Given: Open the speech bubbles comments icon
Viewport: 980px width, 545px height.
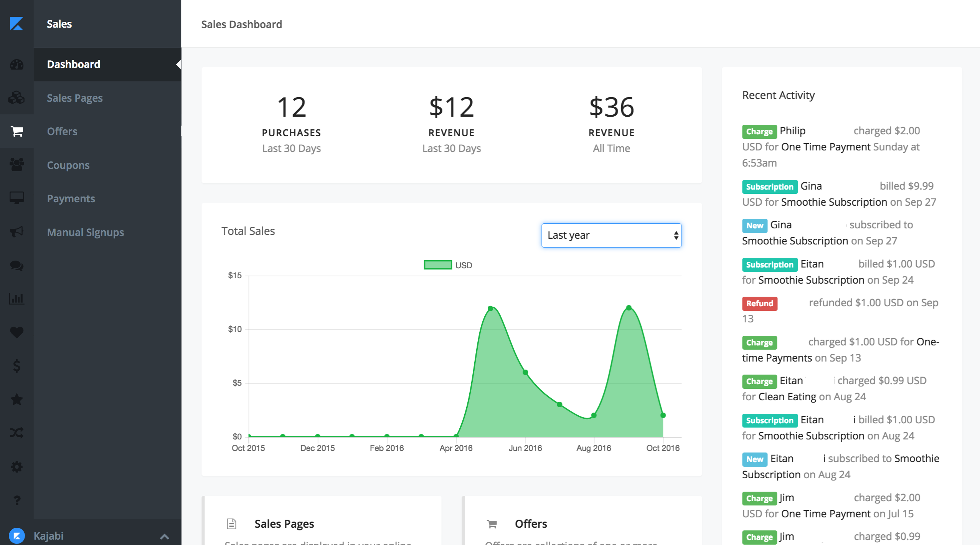Looking at the screenshot, I should [x=16, y=265].
